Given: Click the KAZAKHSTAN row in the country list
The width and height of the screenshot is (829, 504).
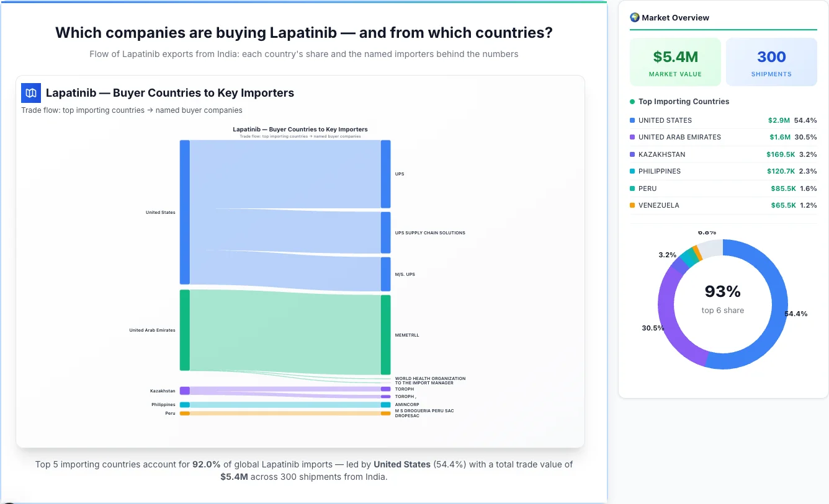Looking at the screenshot, I should pyautogui.click(x=723, y=154).
